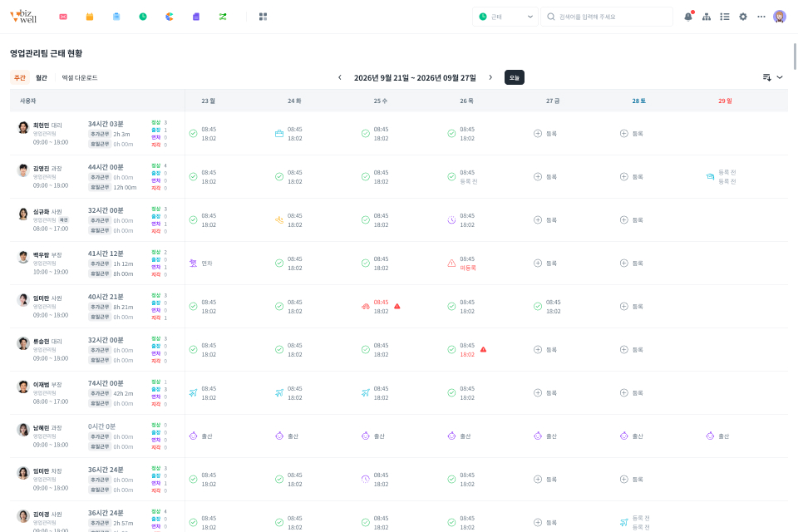Screen dimensions: 798x532
Task: Select the 주간 tab
Action: tap(20, 77)
